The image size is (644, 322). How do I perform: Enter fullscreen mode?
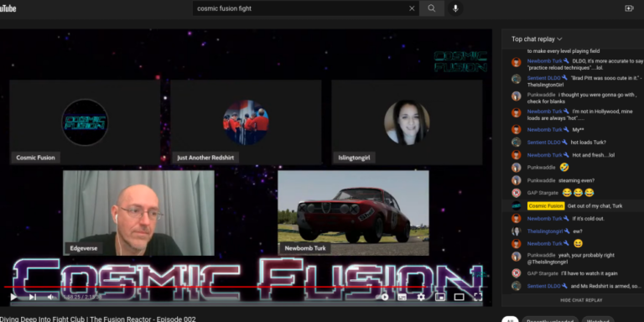coord(478,297)
